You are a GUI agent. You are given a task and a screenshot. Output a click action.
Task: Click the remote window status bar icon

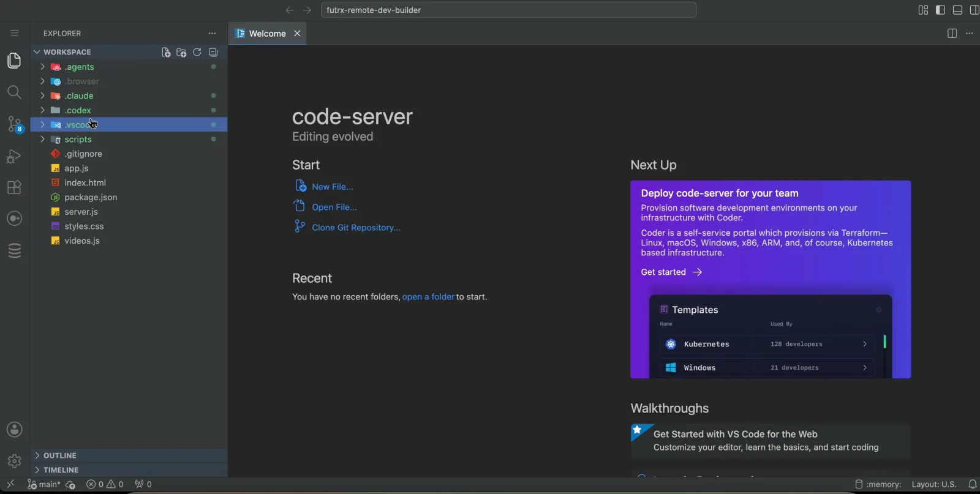(10, 484)
